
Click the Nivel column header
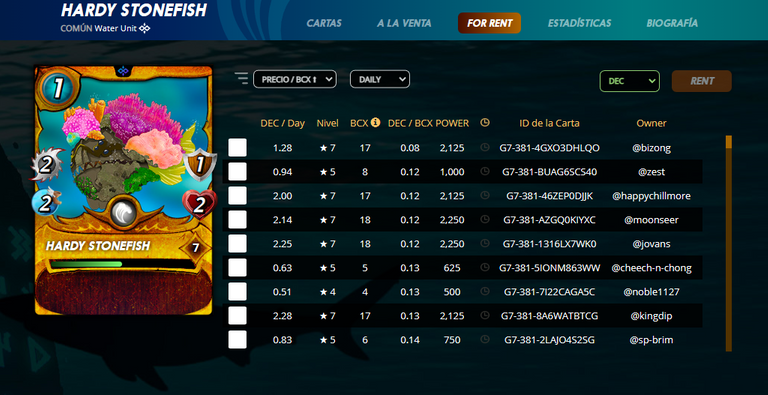tap(328, 123)
